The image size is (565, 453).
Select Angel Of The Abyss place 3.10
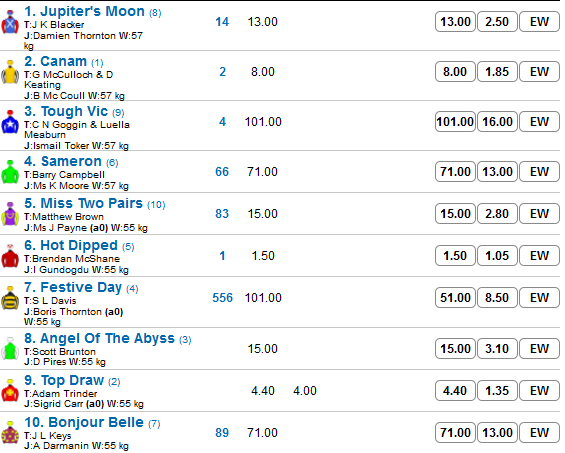pyautogui.click(x=497, y=348)
